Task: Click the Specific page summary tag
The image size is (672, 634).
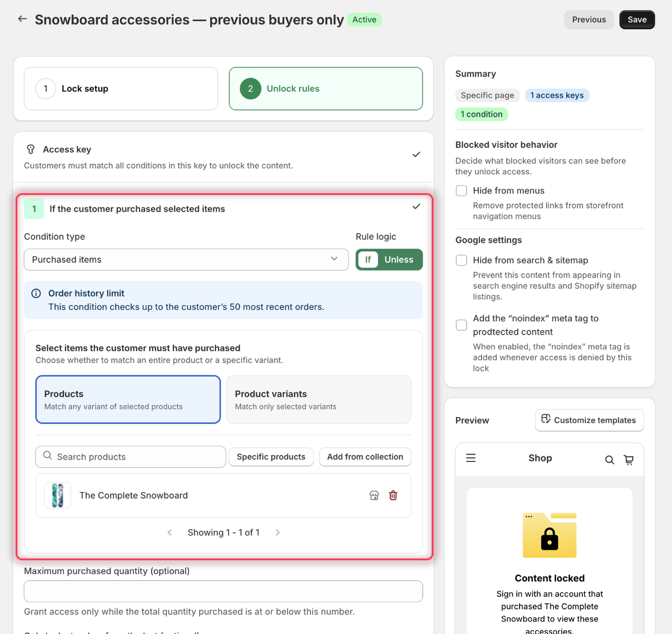Action: (488, 96)
